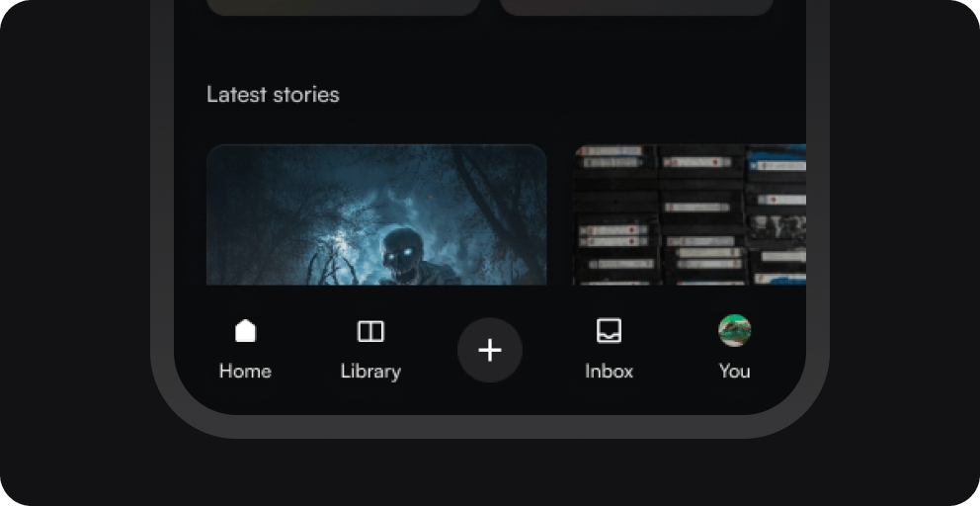The height and width of the screenshot is (506, 980).
Task: Tap the plus create button
Action: click(490, 350)
